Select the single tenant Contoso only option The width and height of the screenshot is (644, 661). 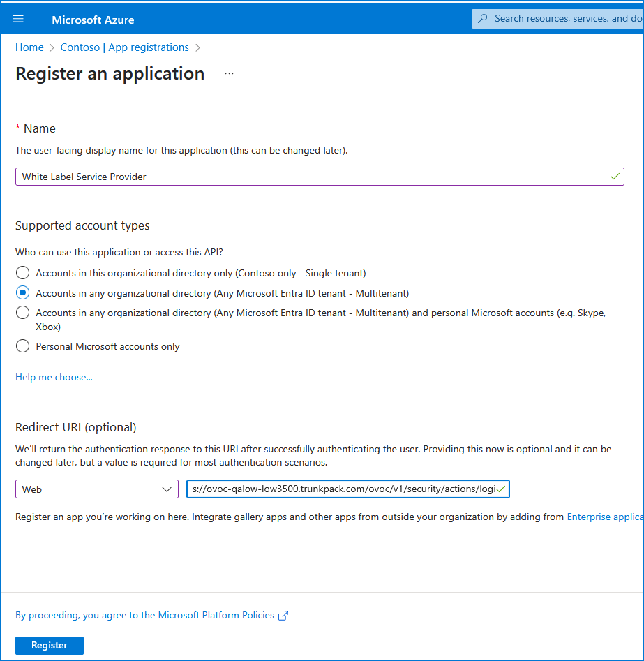(23, 273)
